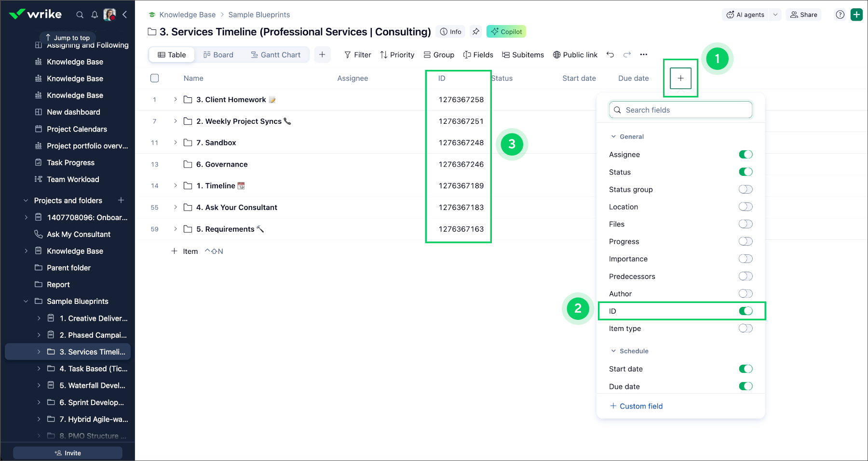Add a folder in Projects and folders
The image size is (868, 461).
click(x=121, y=200)
